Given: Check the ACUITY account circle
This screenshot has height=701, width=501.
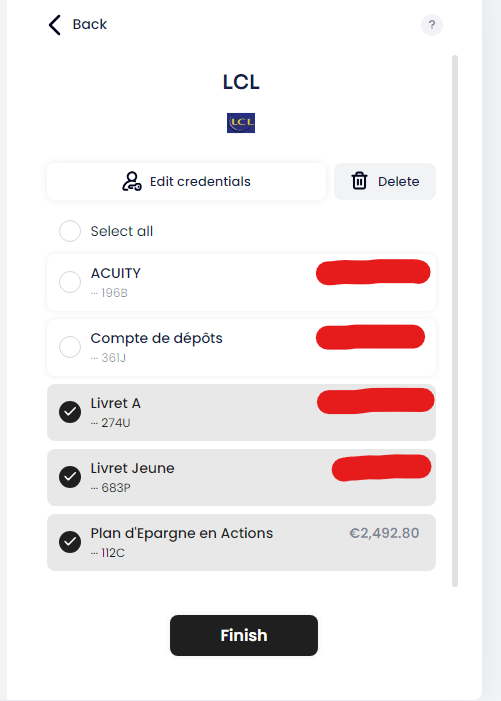Looking at the screenshot, I should [x=70, y=282].
